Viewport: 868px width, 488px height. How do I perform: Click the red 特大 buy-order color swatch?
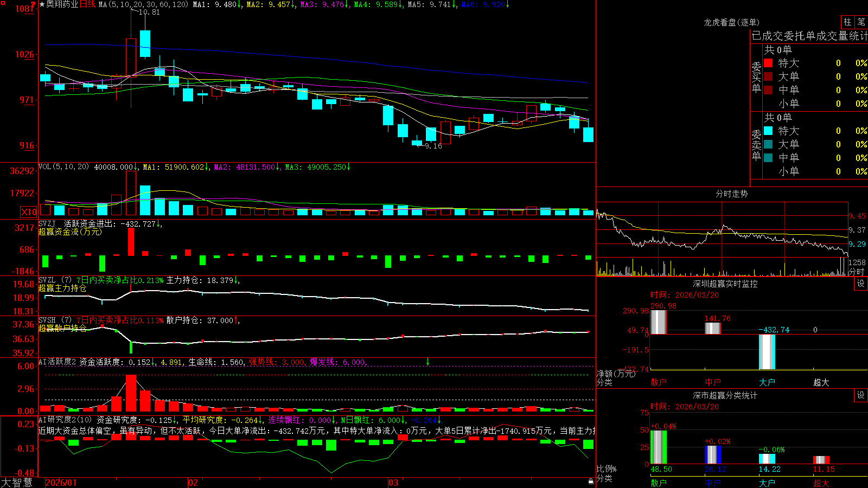768,63
